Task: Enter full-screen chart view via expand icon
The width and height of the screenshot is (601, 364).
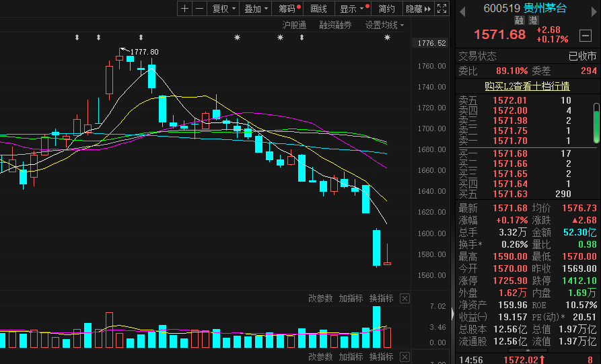Action: tap(441, 9)
